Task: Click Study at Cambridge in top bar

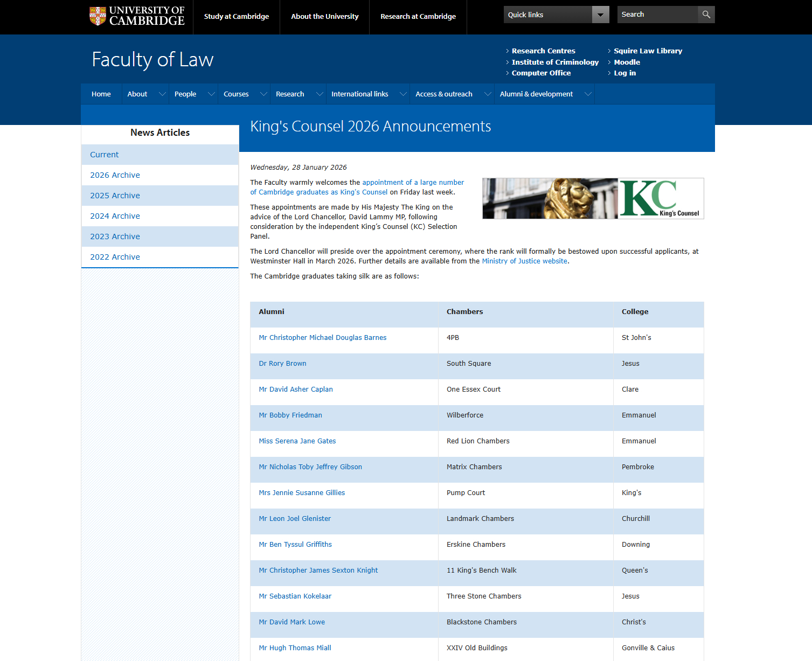Action: [x=237, y=17]
